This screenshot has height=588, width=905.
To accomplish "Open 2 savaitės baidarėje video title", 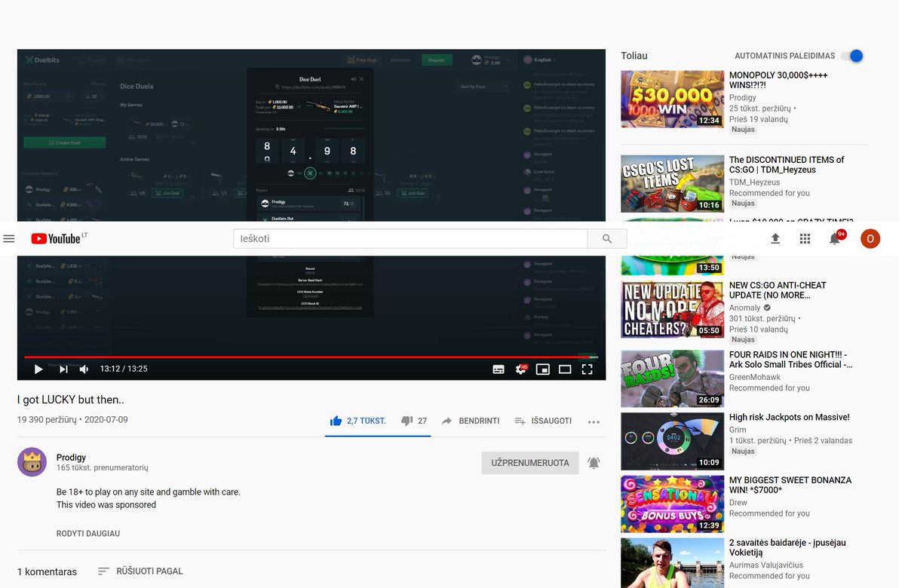I will (x=787, y=548).
